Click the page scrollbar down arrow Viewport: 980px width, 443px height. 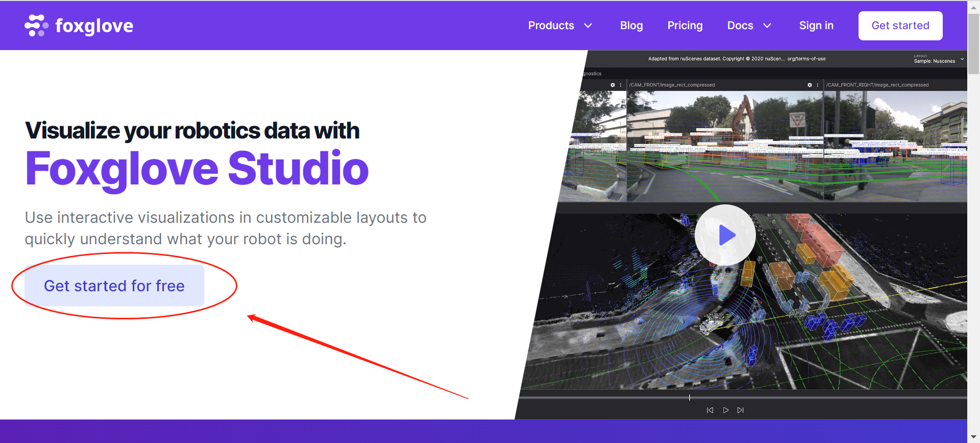974,437
